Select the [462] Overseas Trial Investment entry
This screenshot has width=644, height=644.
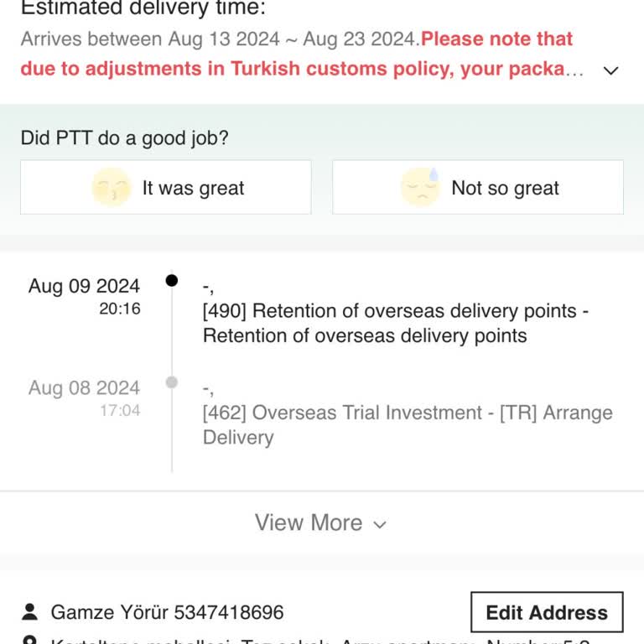[408, 424]
